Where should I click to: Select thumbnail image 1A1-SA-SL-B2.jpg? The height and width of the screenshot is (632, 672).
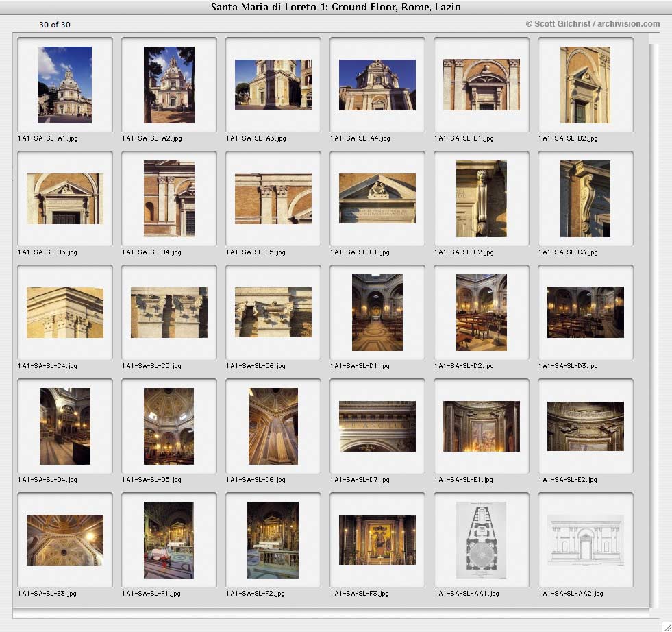[585, 85]
